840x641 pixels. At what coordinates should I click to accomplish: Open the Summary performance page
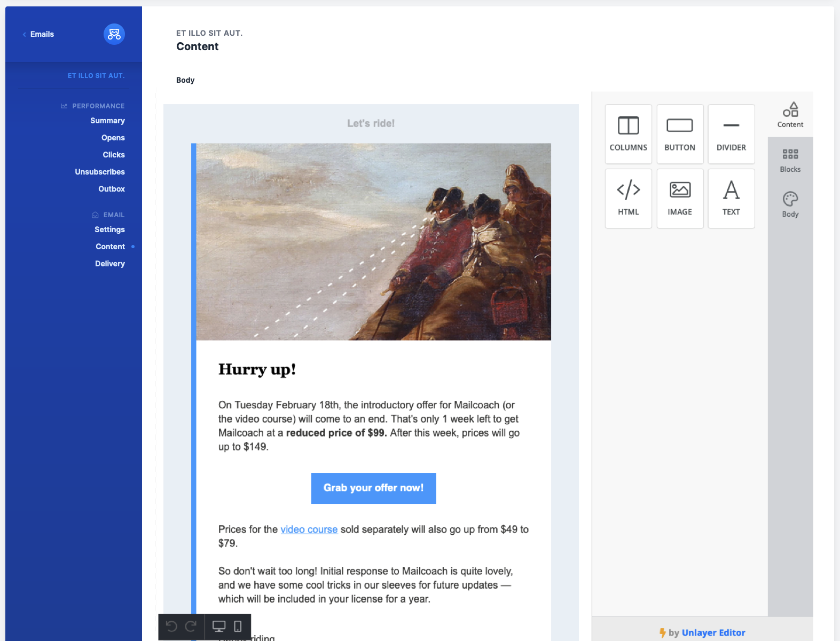pyautogui.click(x=107, y=121)
